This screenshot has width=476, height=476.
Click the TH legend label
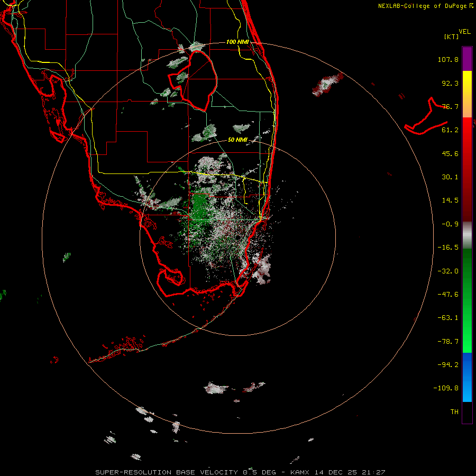click(454, 411)
